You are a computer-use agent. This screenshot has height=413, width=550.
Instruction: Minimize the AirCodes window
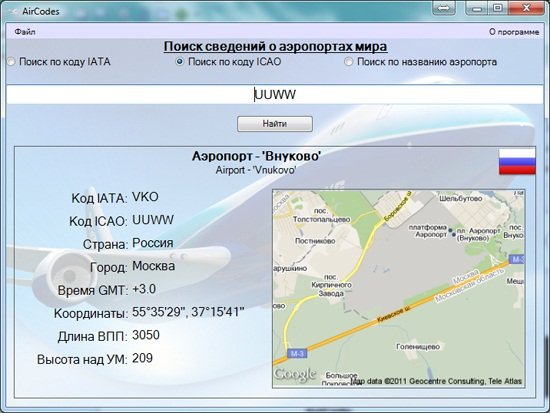pos(477,8)
